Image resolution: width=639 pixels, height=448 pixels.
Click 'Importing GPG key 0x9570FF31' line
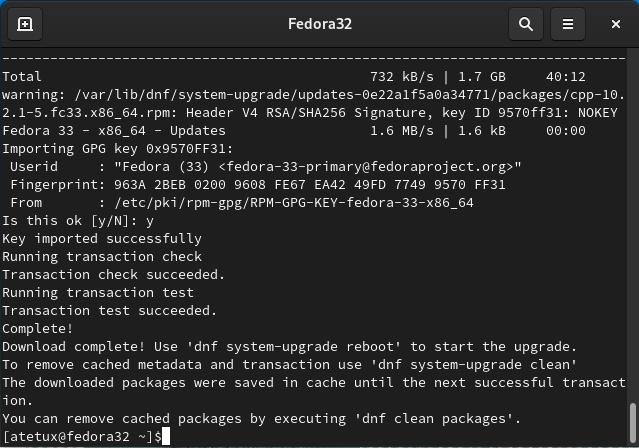click(117, 149)
